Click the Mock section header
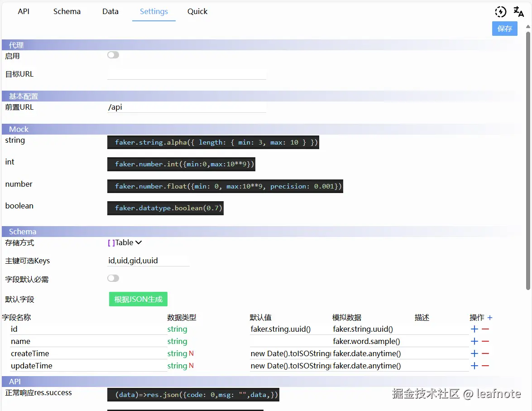The image size is (532, 411). 261,129
